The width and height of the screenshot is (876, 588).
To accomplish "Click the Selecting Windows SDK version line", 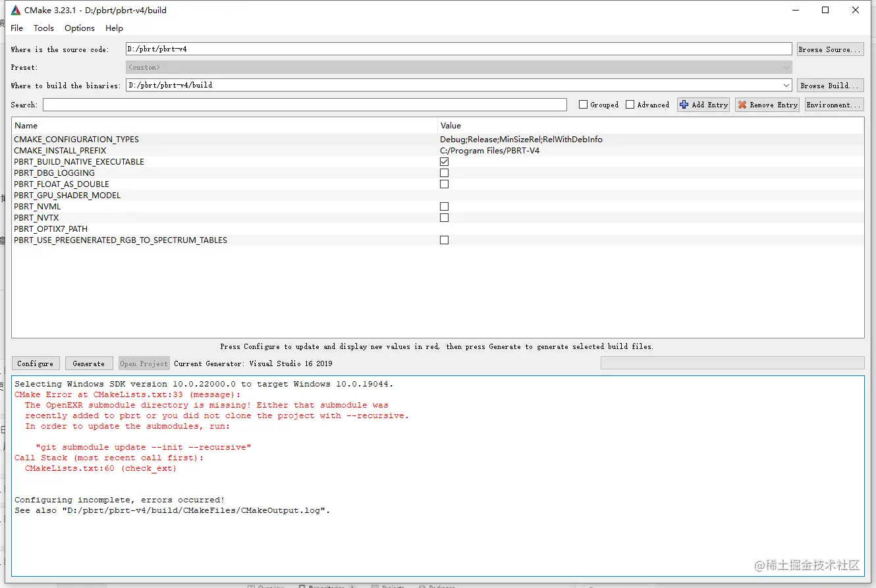I will click(x=204, y=385).
